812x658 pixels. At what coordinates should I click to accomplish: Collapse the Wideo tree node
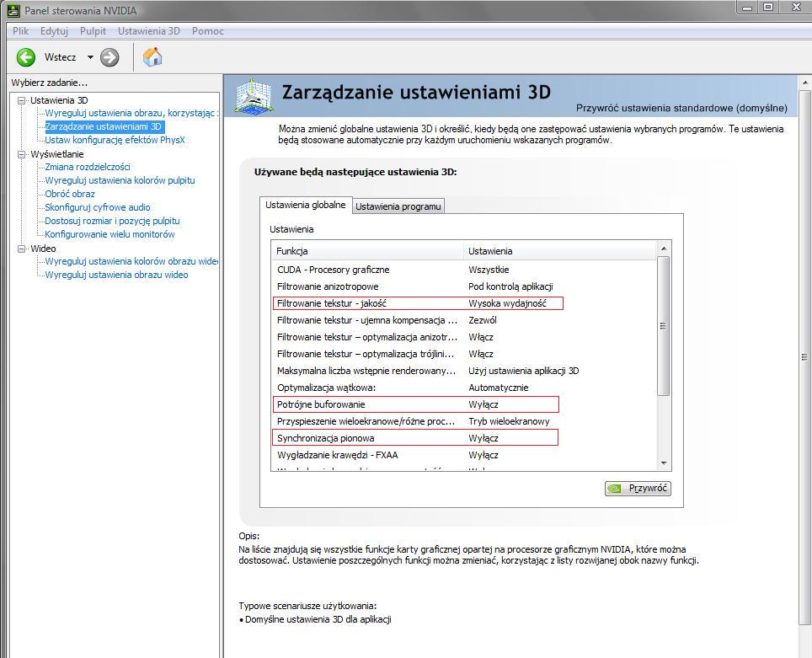21,249
